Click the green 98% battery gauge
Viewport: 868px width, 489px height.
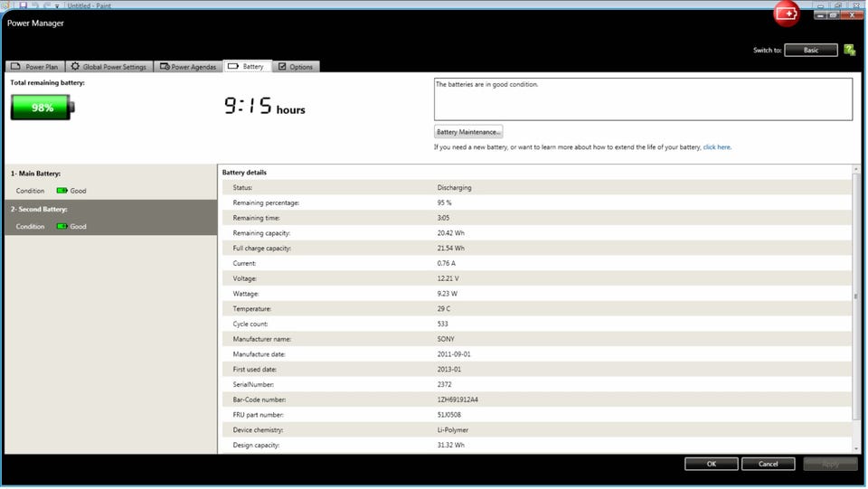[42, 108]
